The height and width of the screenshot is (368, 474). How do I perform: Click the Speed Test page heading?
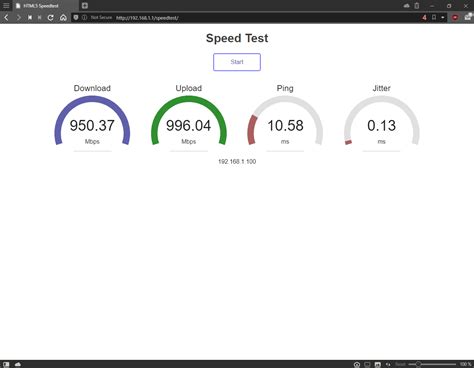point(237,38)
